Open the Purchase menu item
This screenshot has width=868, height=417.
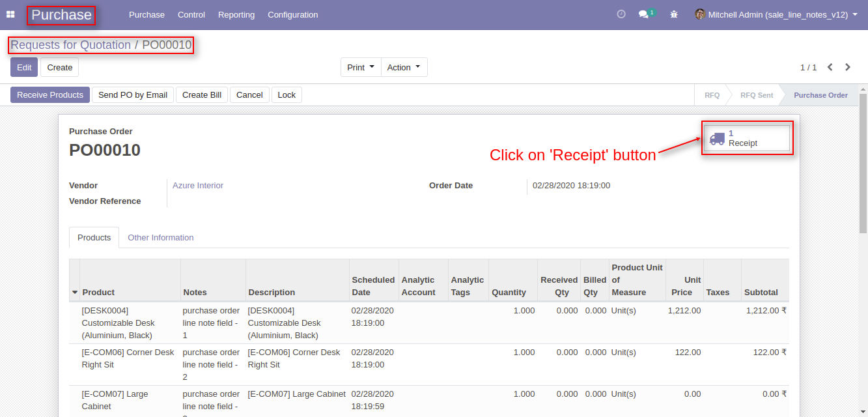(x=147, y=14)
